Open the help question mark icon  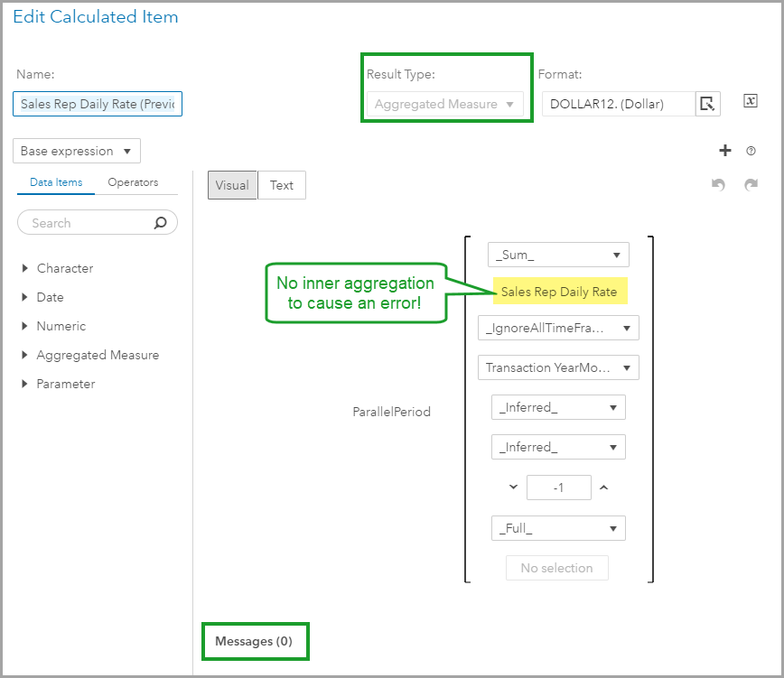click(751, 151)
